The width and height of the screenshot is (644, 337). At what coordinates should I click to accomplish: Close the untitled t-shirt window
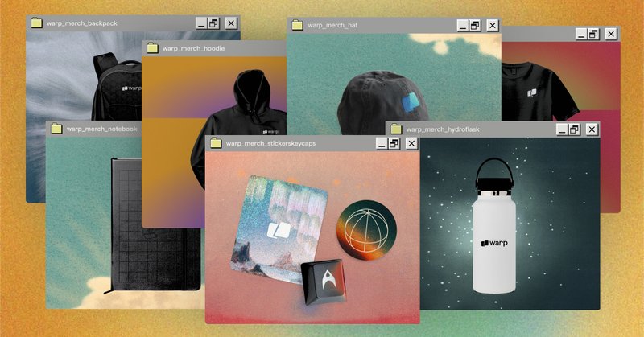tap(611, 34)
